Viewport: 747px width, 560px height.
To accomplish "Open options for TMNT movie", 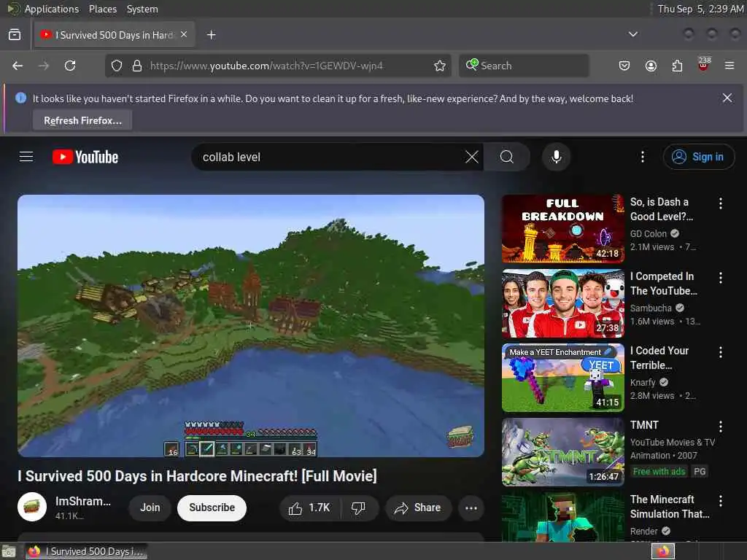I will tap(720, 426).
